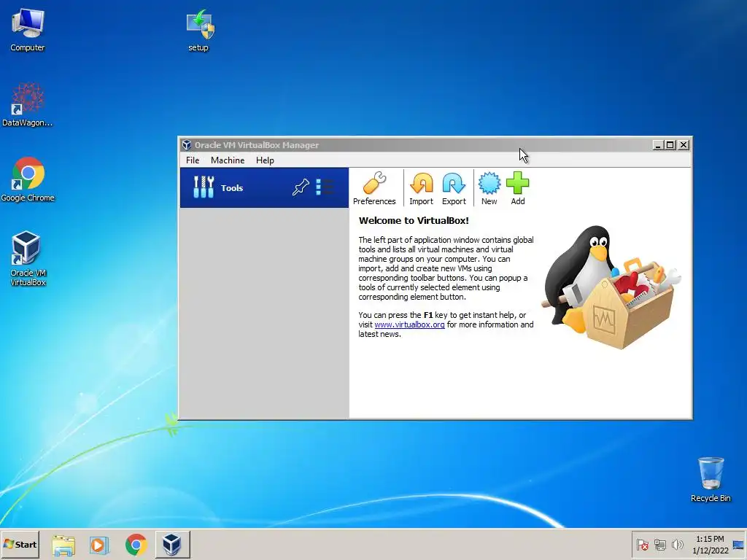Screen dimensions: 747x560
Task: Select the Tools item in sidebar
Action: click(264, 187)
